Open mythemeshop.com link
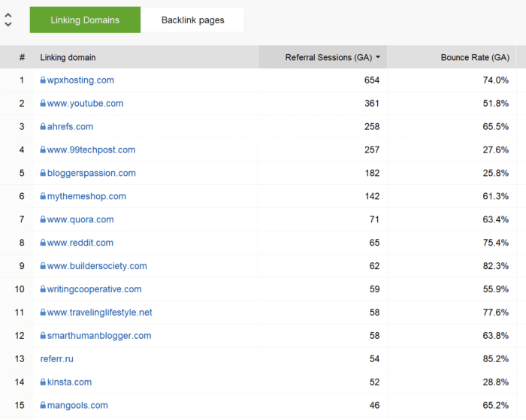Image resolution: width=526 pixels, height=420 pixels. (86, 196)
